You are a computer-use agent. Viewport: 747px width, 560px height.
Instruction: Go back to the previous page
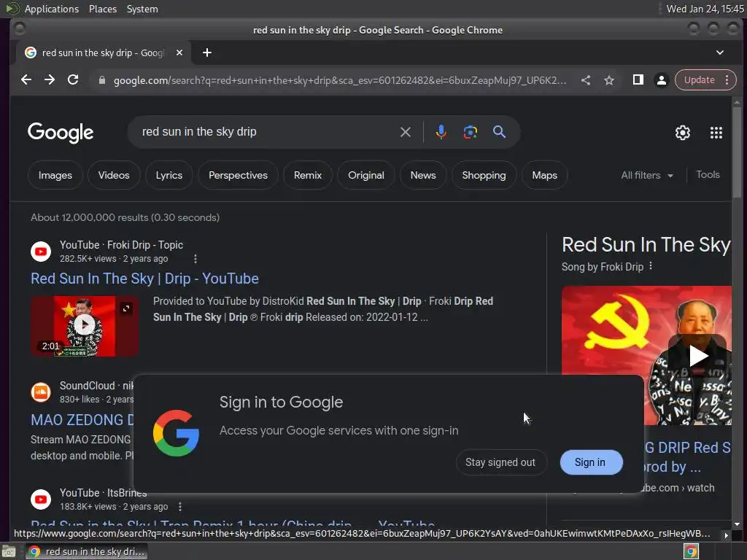point(26,80)
